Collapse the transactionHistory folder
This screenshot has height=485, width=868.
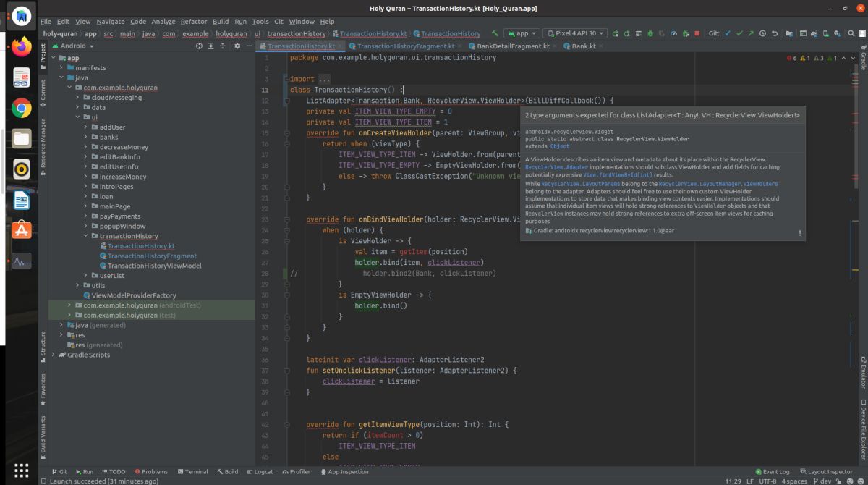point(85,236)
